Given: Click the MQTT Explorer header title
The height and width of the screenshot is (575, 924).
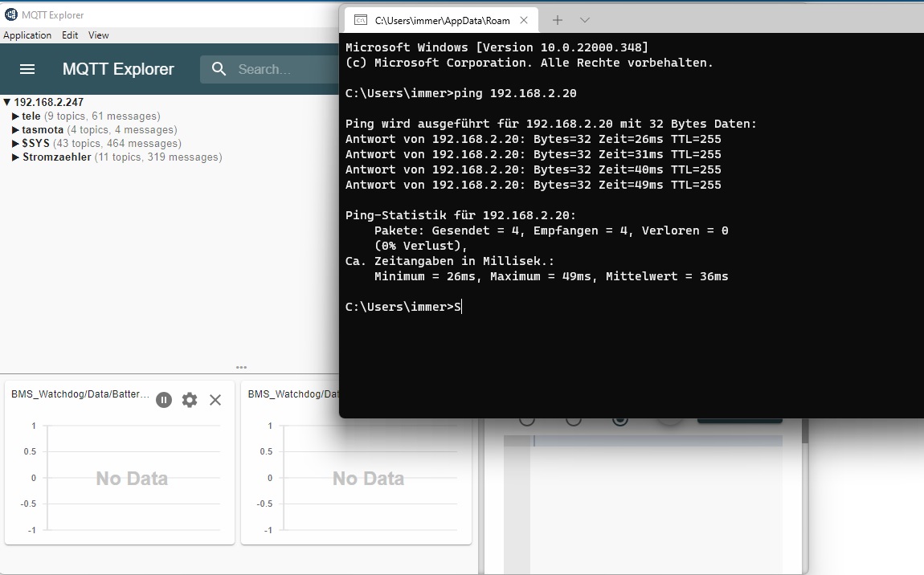Looking at the screenshot, I should pos(118,69).
